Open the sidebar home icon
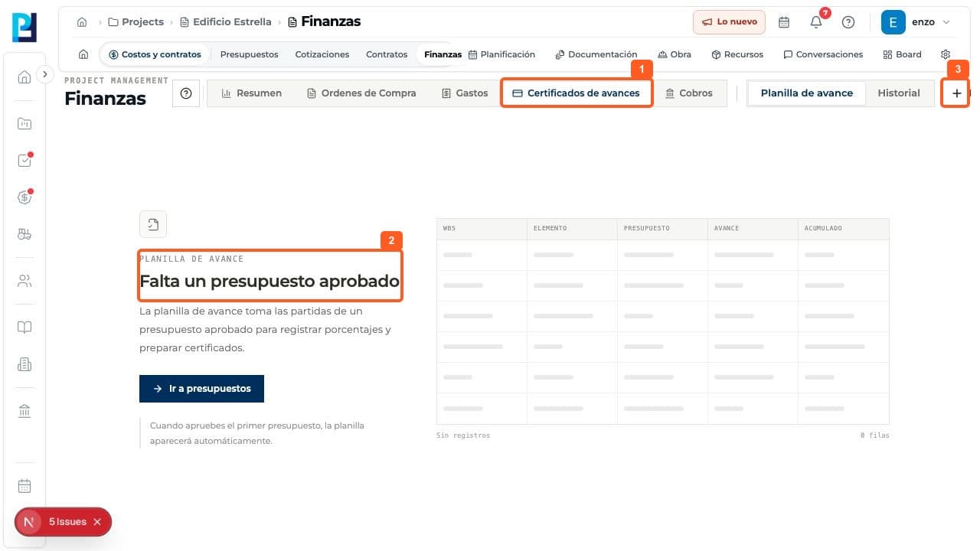 24,77
